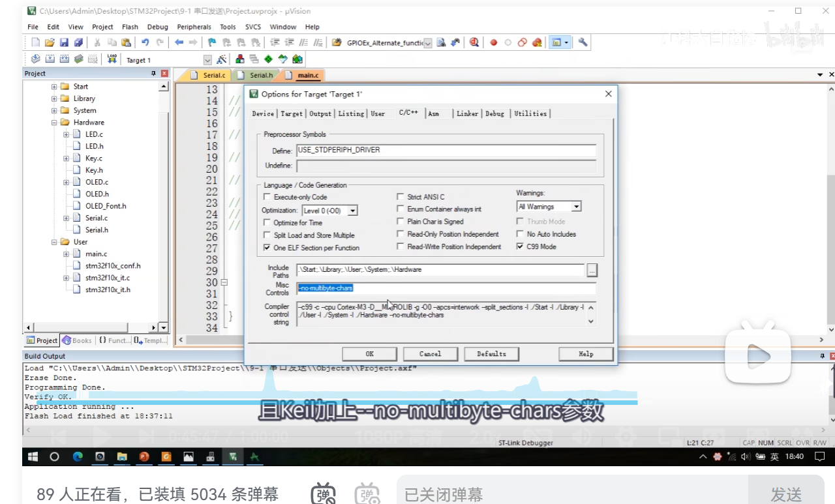Click the Batch Build icon
The height and width of the screenshot is (504, 835).
coord(78,59)
